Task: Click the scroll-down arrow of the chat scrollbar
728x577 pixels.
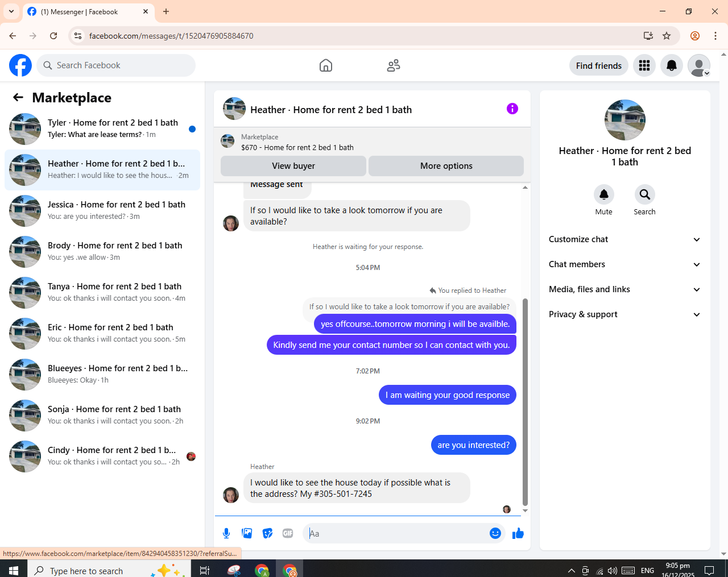Action: point(525,510)
